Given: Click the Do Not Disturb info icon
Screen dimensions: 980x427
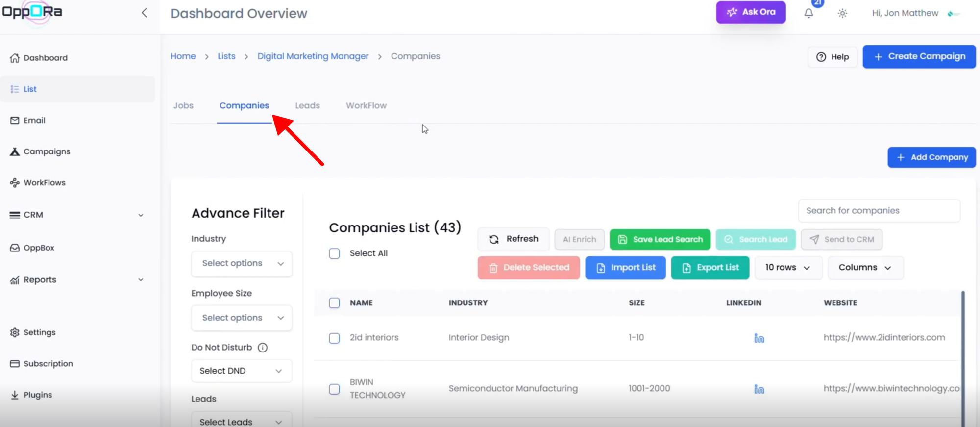Looking at the screenshot, I should [263, 348].
